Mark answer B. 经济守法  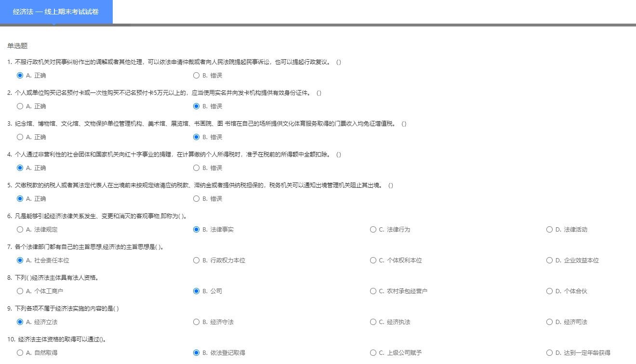coord(196,322)
